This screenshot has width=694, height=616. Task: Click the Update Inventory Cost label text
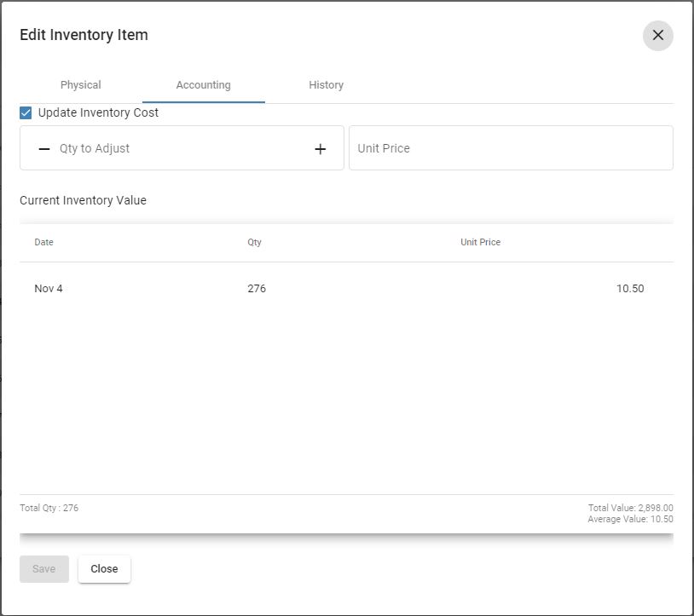98,112
